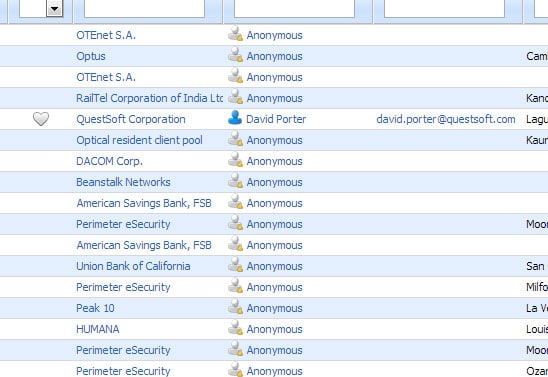The image size is (548, 377).
Task: Open the filter dropdown arrow in the header row
Action: point(55,9)
